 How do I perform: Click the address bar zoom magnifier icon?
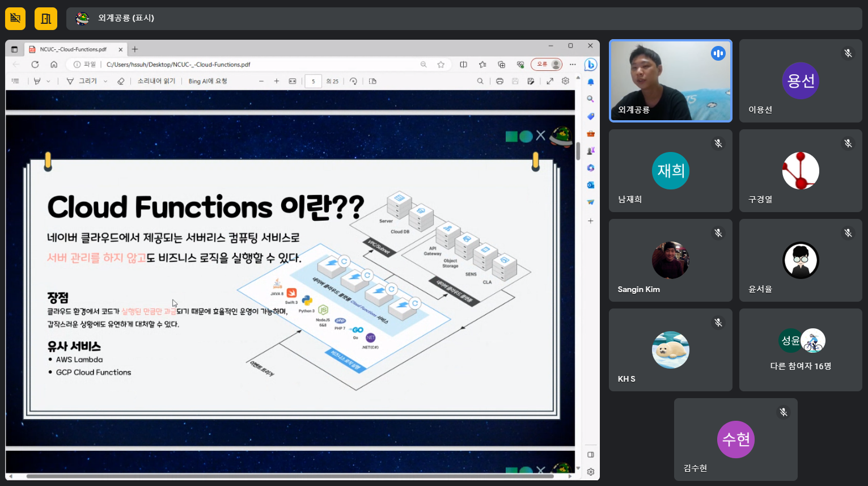[424, 65]
